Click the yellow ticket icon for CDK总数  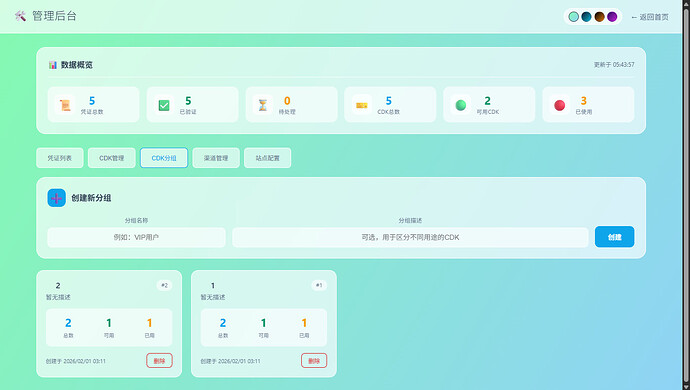click(x=362, y=105)
